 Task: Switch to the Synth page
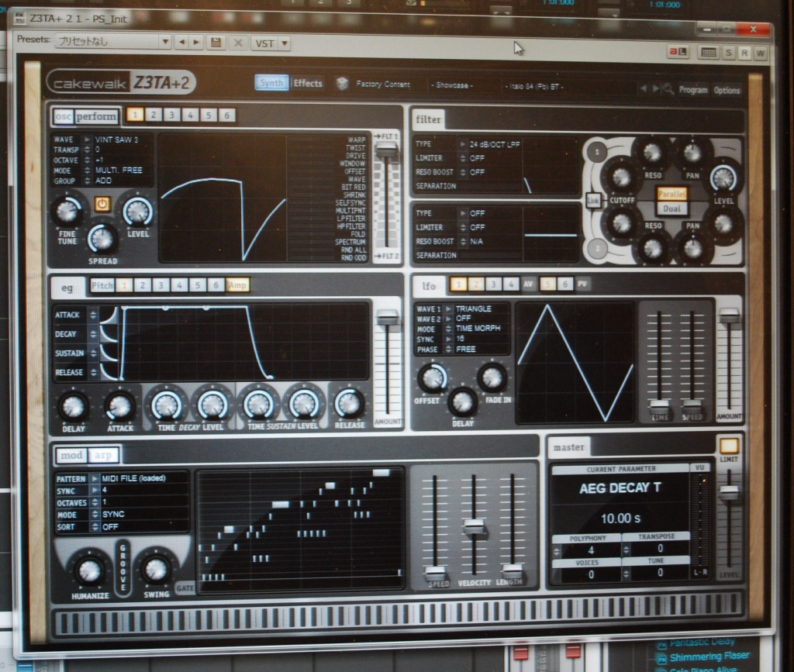pos(272,82)
